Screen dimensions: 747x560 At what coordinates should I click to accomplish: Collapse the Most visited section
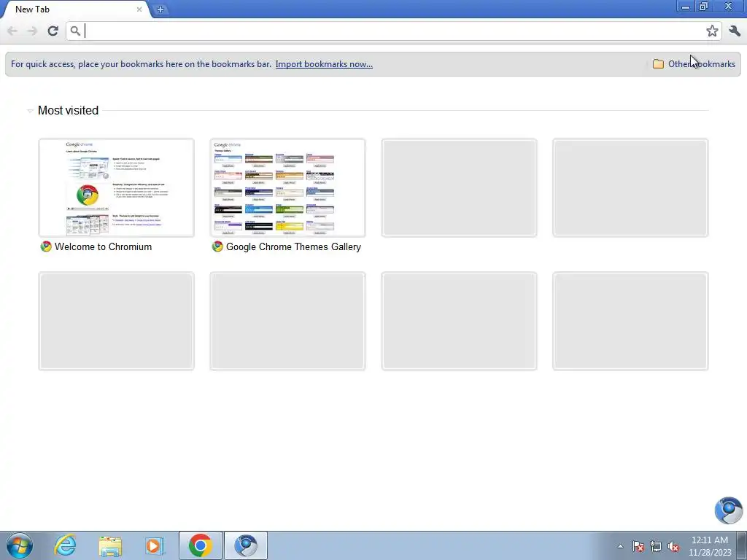30,111
